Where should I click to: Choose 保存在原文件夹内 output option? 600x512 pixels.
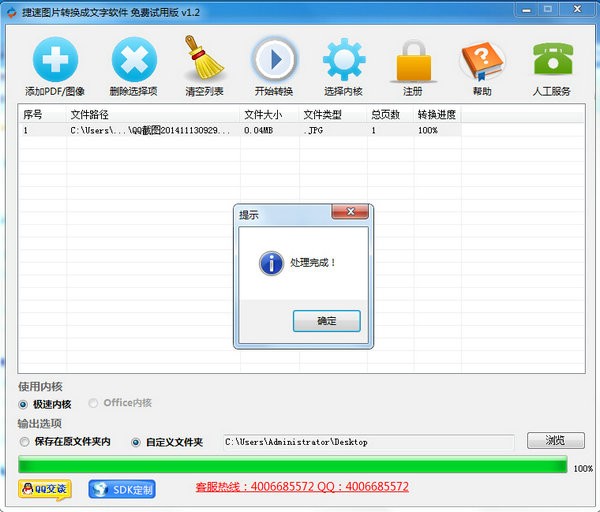click(24, 442)
